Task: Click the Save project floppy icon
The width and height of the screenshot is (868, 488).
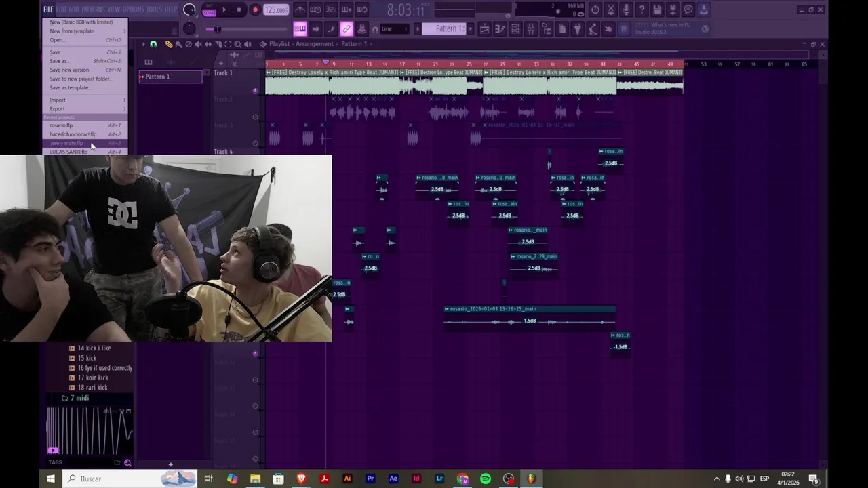Action: coord(657,9)
